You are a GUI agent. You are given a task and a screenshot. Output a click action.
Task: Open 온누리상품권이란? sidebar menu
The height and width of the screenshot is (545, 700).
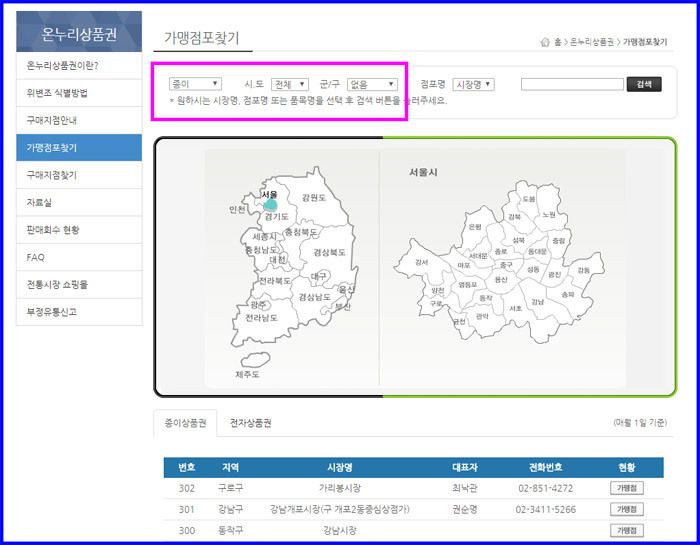[79, 66]
